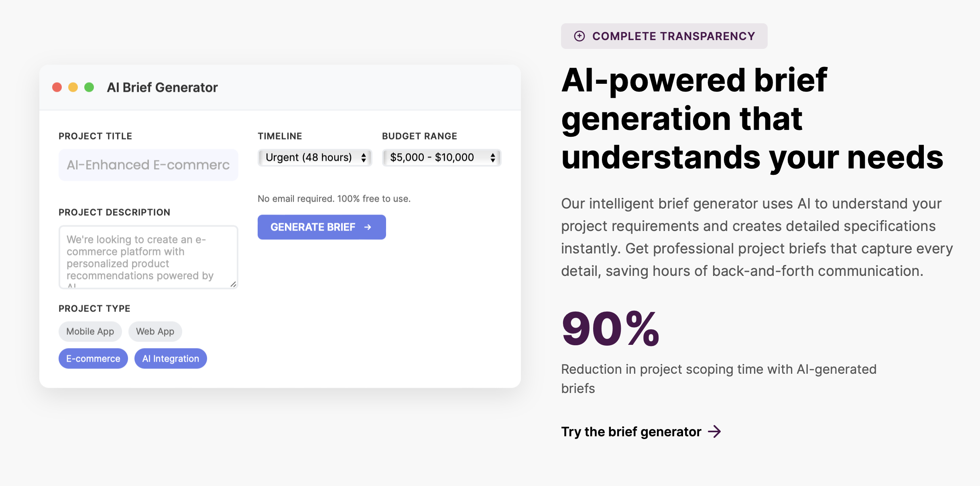This screenshot has width=980, height=486.
Task: Click the arrow icon after Try the brief generator
Action: (714, 431)
